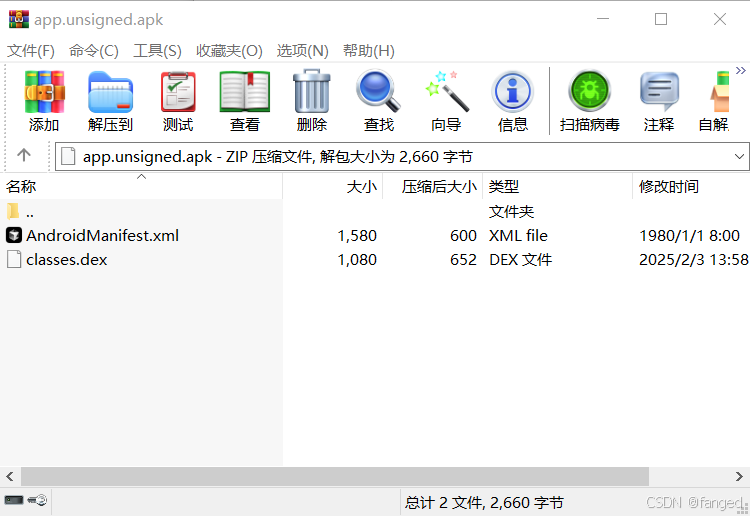Click the parent folder '..' icon
This screenshot has width=750, height=516.
click(13, 211)
